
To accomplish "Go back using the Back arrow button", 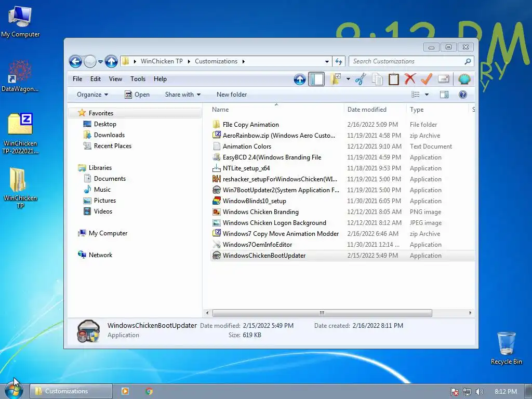I will click(x=75, y=61).
